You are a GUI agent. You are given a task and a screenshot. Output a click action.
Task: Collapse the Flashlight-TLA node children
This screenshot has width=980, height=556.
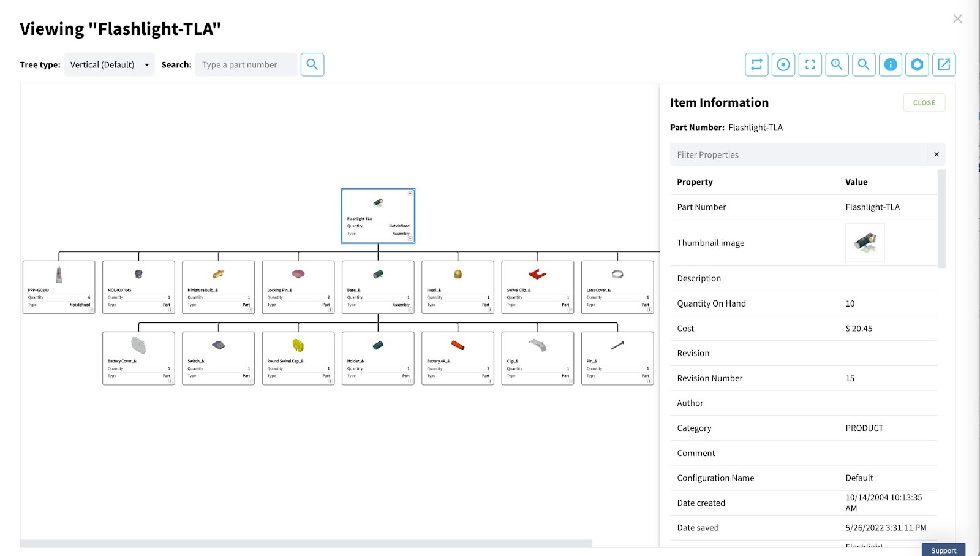(410, 239)
